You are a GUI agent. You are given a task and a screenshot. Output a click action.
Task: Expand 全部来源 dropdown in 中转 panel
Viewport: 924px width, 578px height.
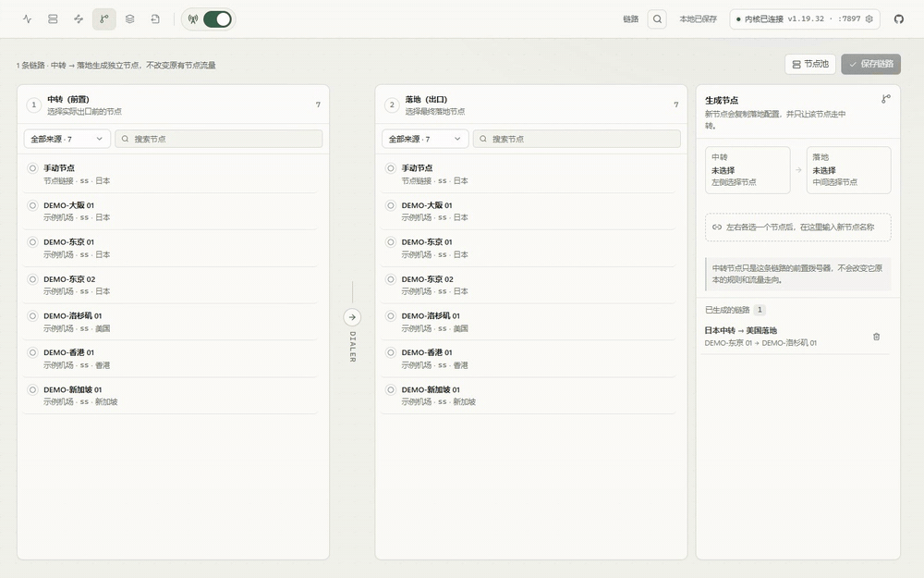coord(67,140)
